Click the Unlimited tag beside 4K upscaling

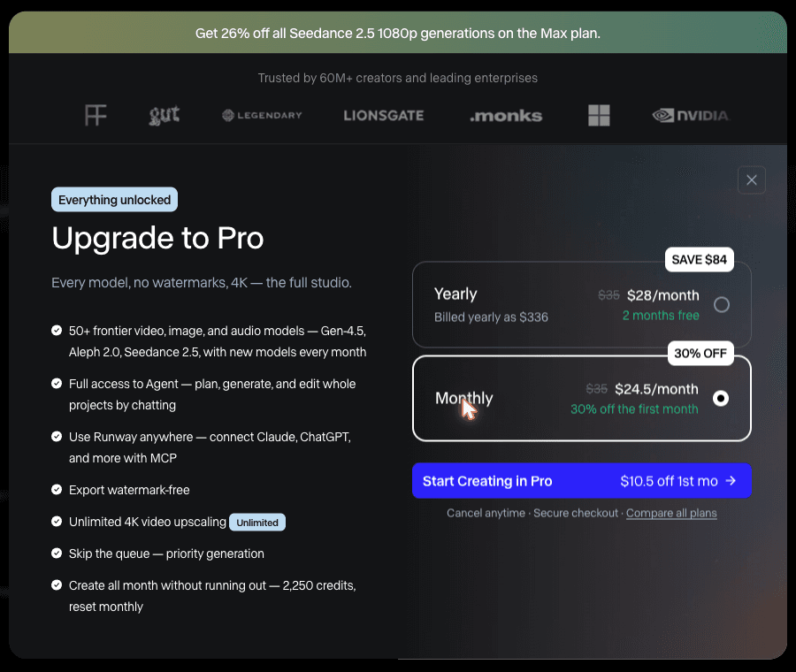point(257,523)
